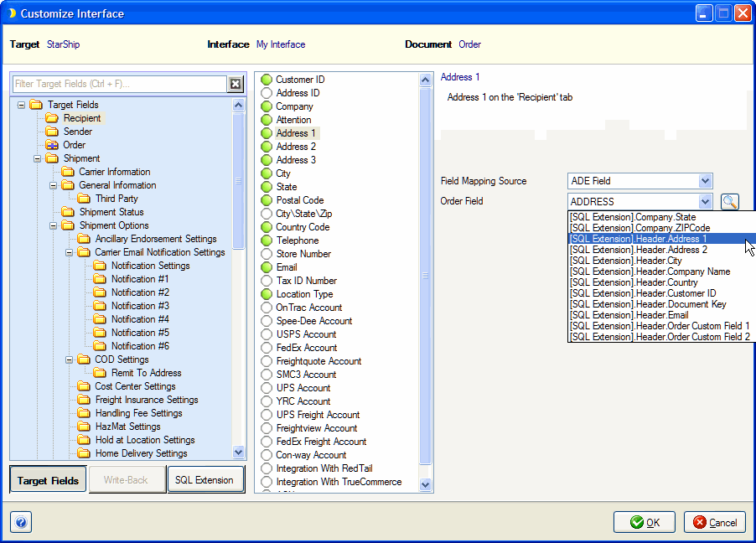Select Country Code in the field list
Image resolution: width=756 pixels, height=543 pixels.
(303, 227)
